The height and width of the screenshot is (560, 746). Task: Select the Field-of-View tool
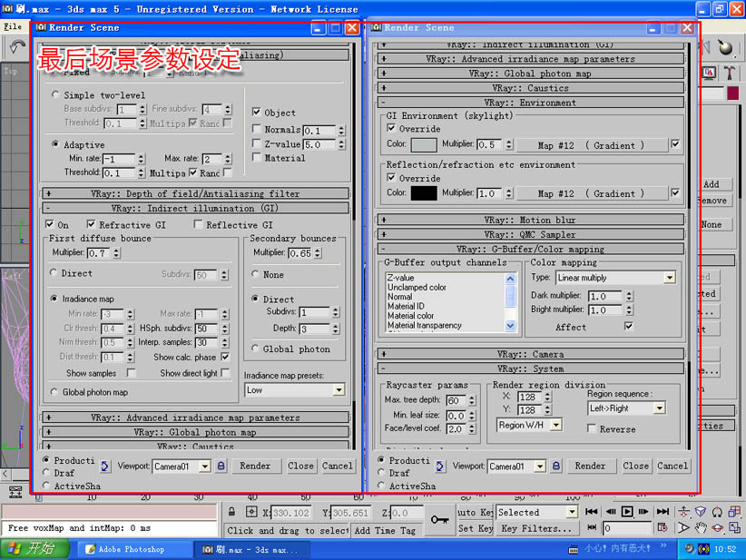coord(683,527)
